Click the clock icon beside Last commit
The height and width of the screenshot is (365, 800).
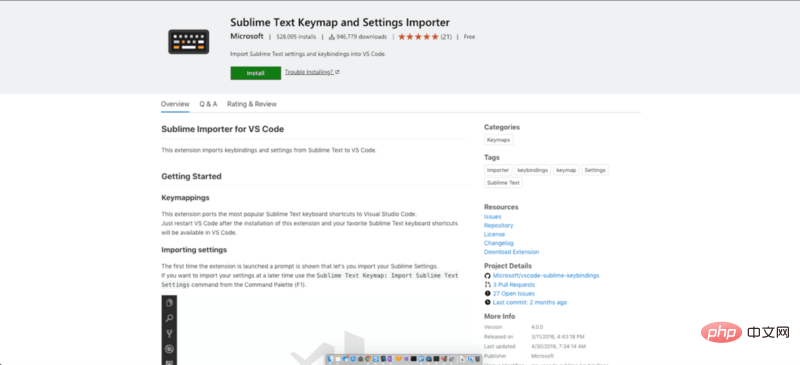(487, 302)
